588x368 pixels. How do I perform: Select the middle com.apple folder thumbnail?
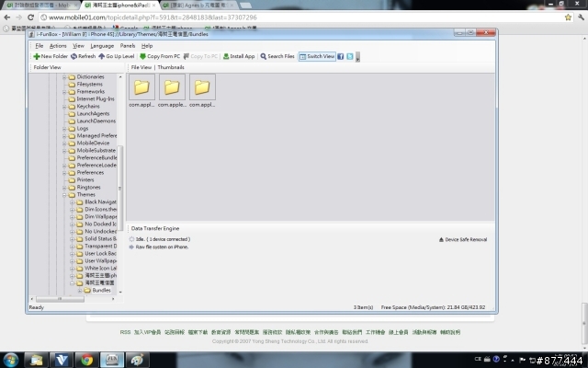(x=172, y=90)
